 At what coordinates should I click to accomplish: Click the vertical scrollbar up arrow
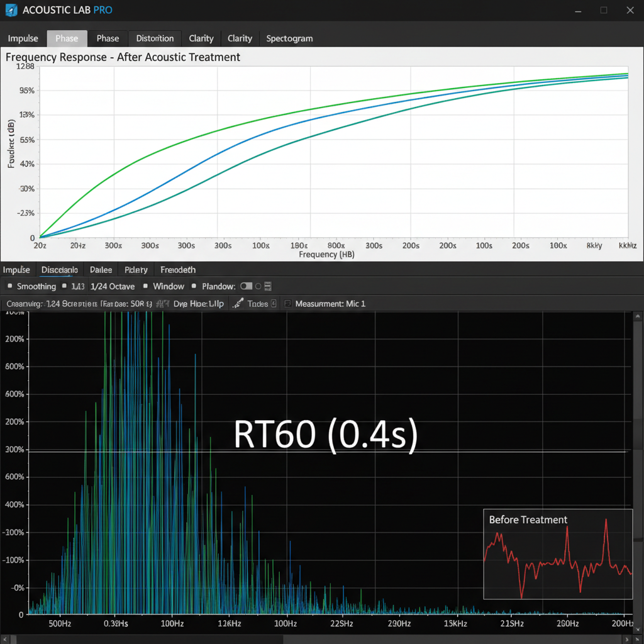point(638,316)
